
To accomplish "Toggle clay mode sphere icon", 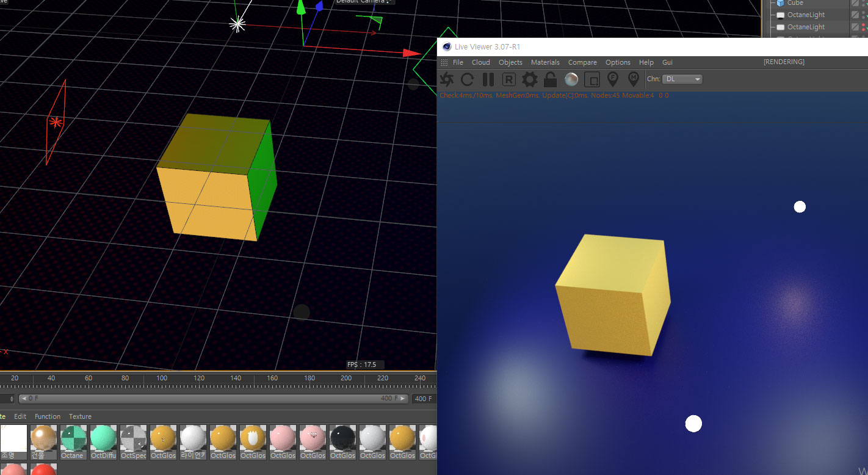I will click(x=571, y=79).
